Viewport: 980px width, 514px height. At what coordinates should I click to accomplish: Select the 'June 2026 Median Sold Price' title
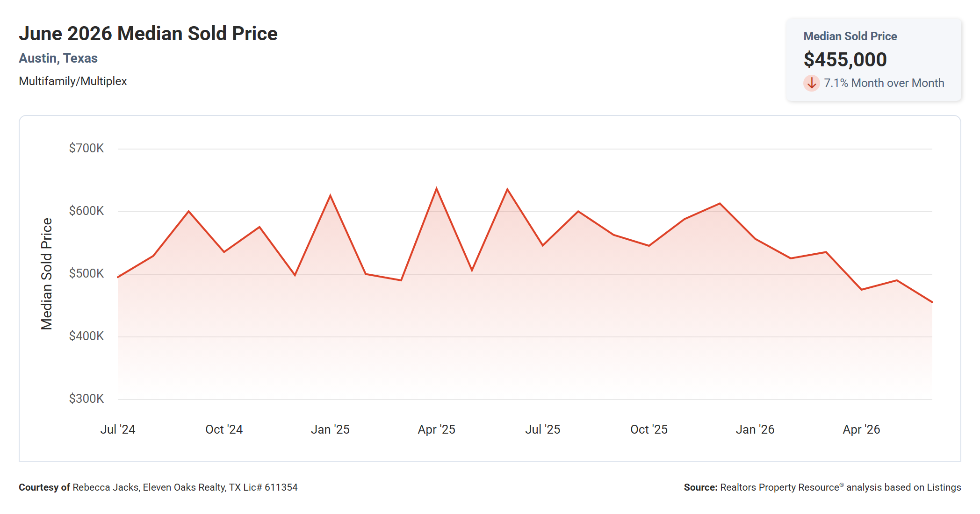coord(148,34)
